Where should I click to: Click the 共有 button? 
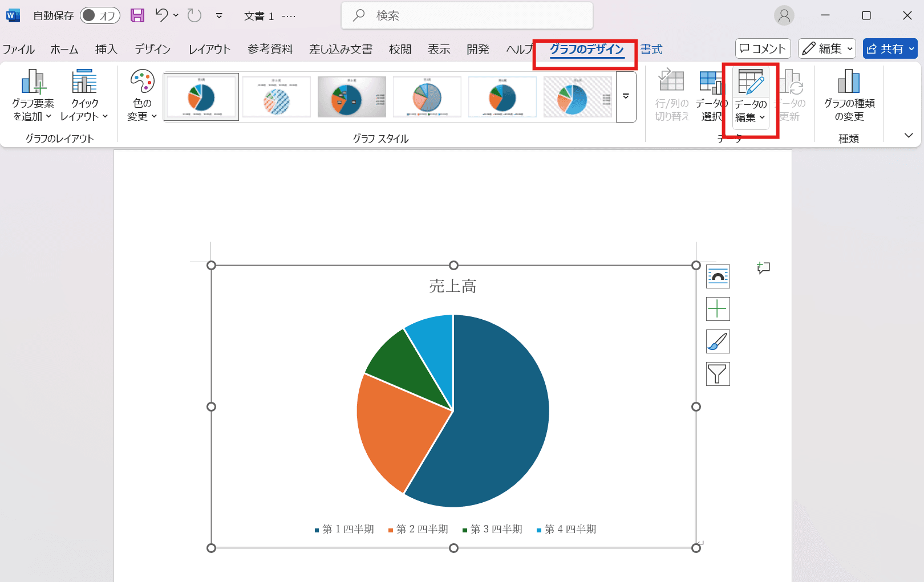pos(889,49)
